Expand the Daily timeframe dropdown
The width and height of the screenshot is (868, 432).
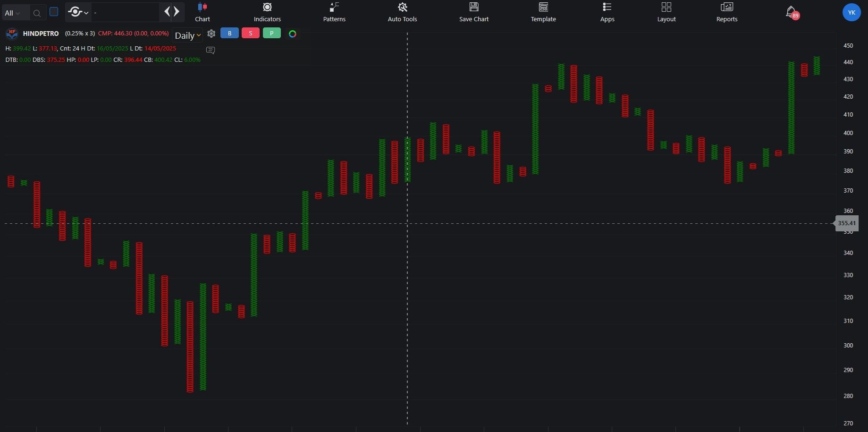tap(187, 35)
